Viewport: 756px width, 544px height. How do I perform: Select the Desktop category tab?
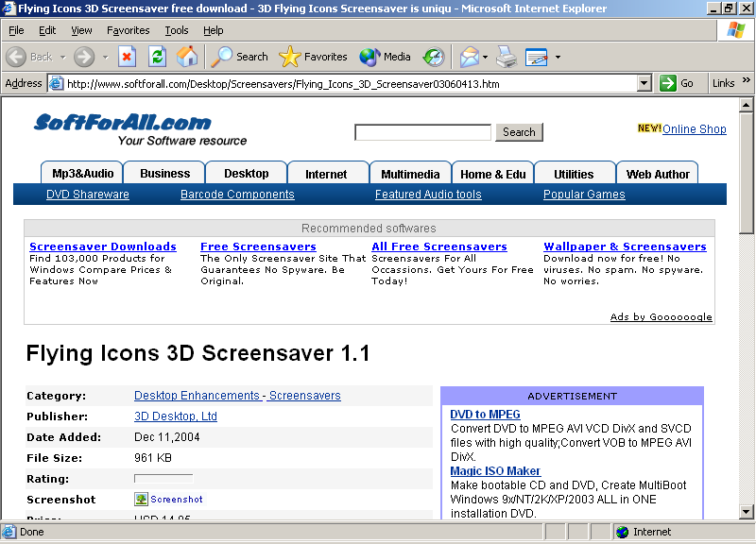[247, 173]
